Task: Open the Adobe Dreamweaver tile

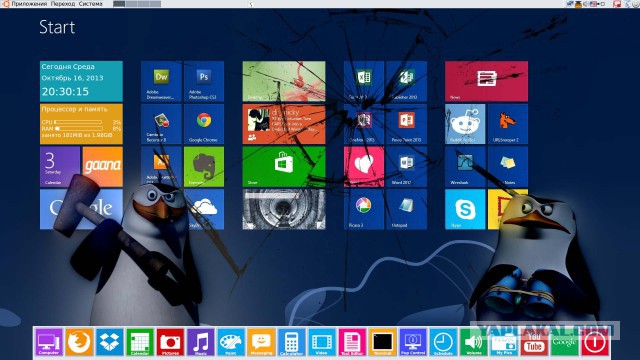Action: point(161,82)
